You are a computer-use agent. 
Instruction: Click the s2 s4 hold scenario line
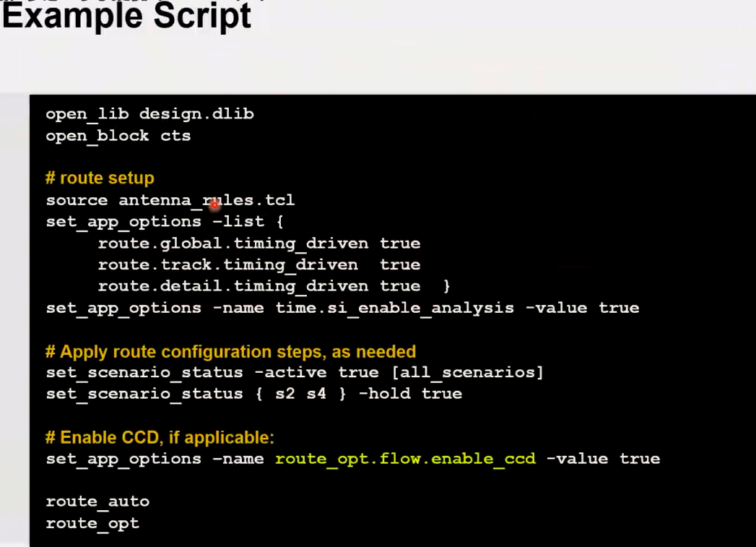[253, 394]
